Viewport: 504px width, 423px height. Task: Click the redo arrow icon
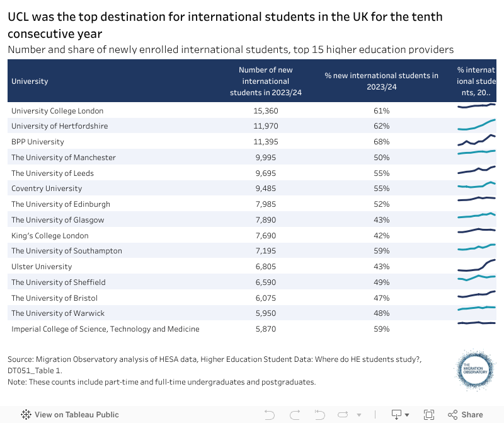294,414
